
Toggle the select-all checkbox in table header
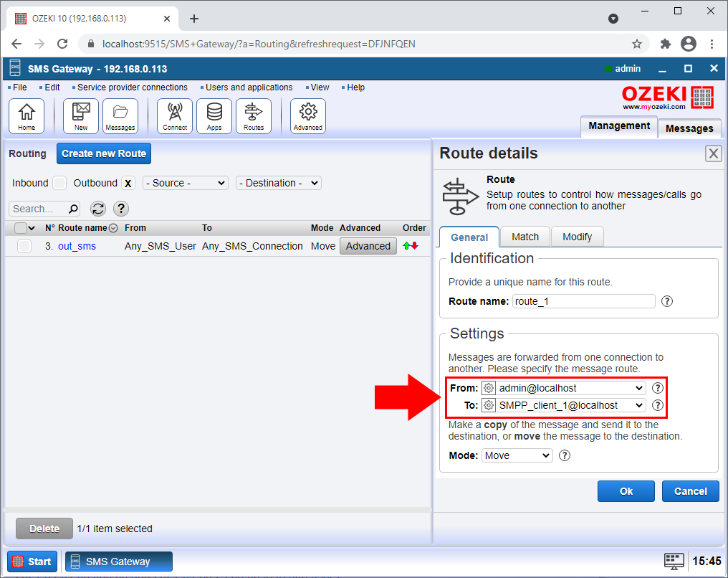click(21, 228)
